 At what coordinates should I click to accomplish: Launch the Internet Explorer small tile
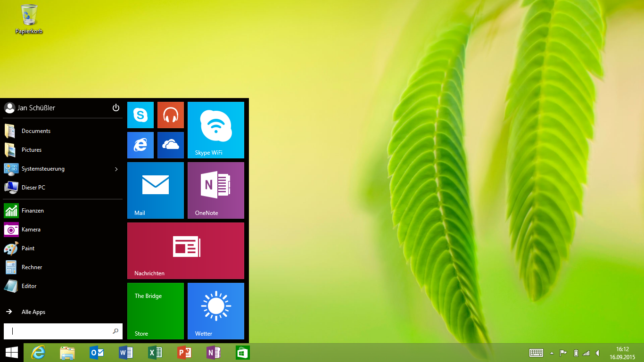(140, 145)
